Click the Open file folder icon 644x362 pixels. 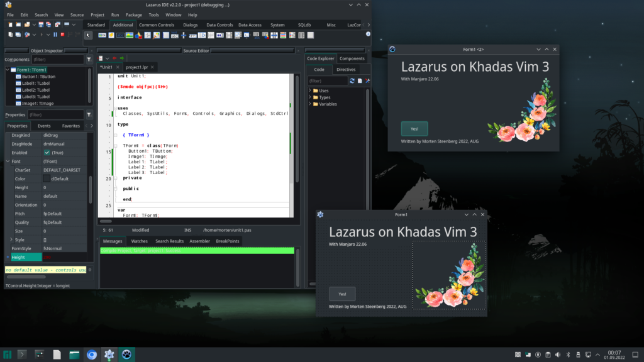click(x=27, y=25)
